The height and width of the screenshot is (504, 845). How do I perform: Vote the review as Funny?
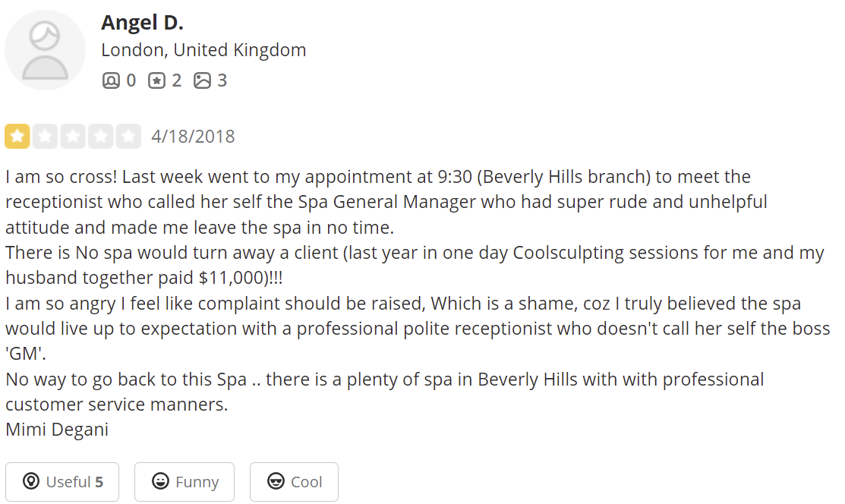(184, 482)
